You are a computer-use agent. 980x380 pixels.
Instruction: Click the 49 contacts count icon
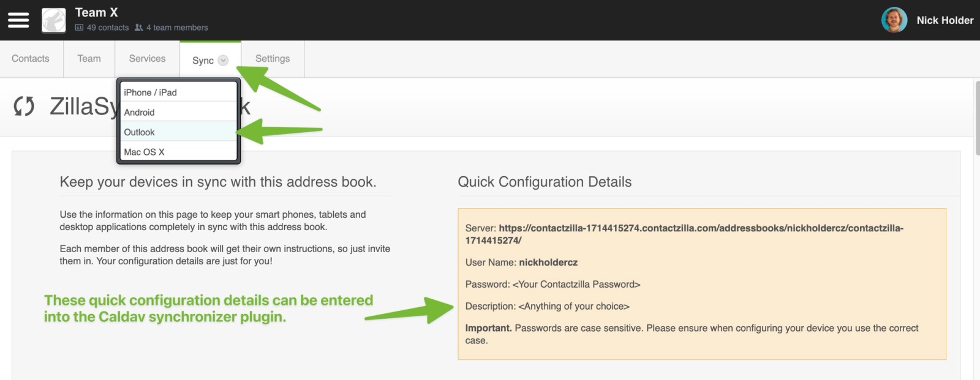pyautogui.click(x=79, y=27)
